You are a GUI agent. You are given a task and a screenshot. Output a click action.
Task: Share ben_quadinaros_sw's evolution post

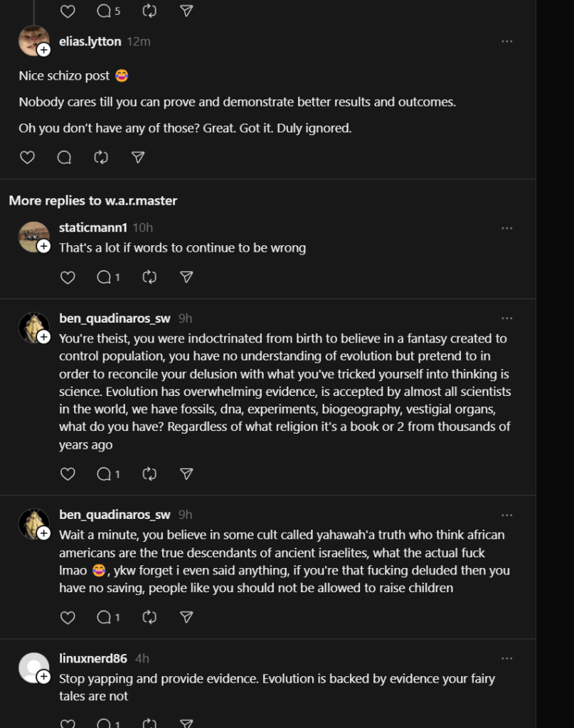coord(186,473)
